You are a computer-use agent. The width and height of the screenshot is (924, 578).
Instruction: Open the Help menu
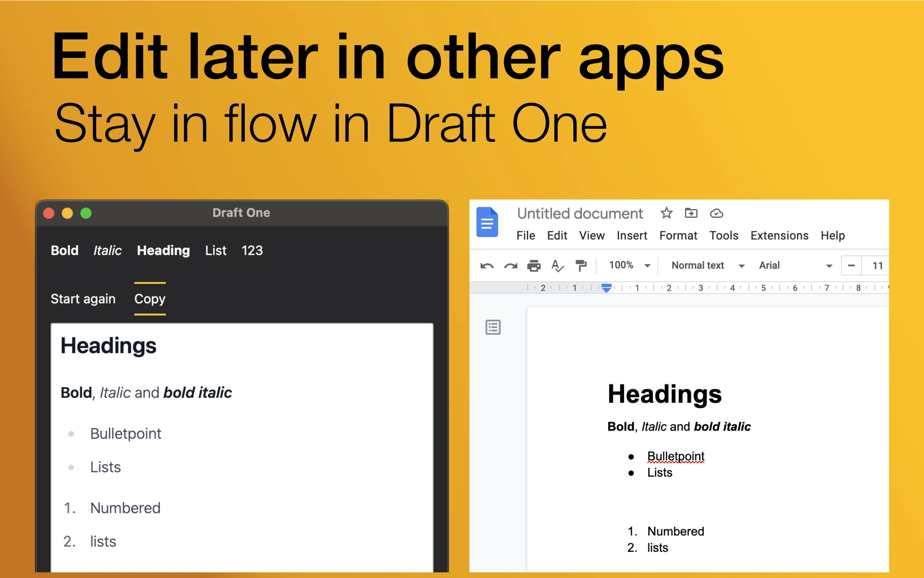pyautogui.click(x=832, y=235)
